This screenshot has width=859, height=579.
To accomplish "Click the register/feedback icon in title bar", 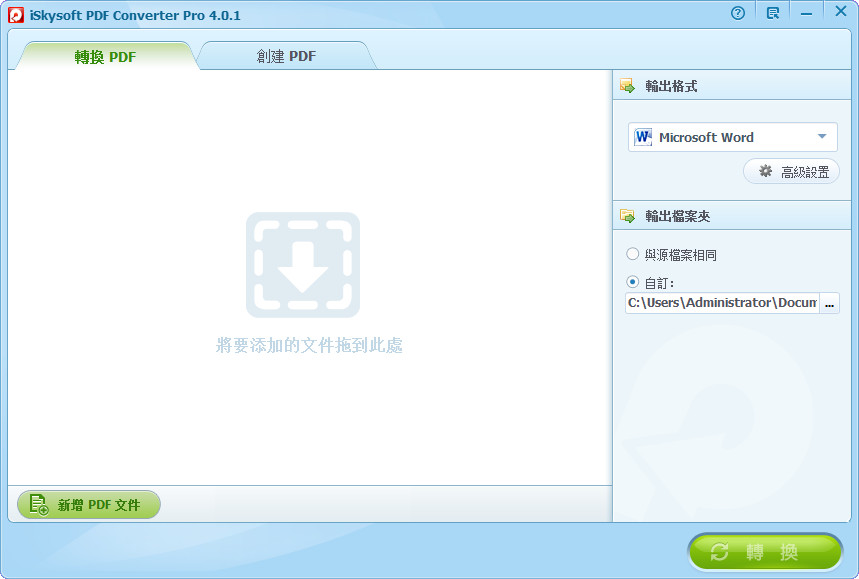I will coord(773,13).
